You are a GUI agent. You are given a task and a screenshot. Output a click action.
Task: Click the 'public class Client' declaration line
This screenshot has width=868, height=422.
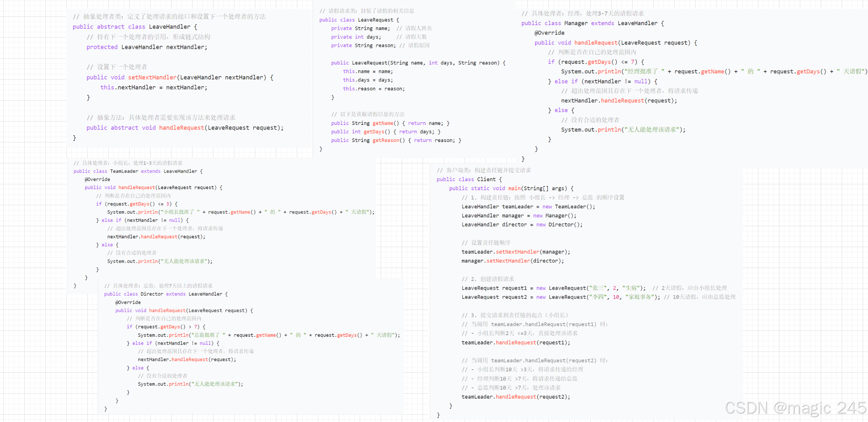point(469,179)
